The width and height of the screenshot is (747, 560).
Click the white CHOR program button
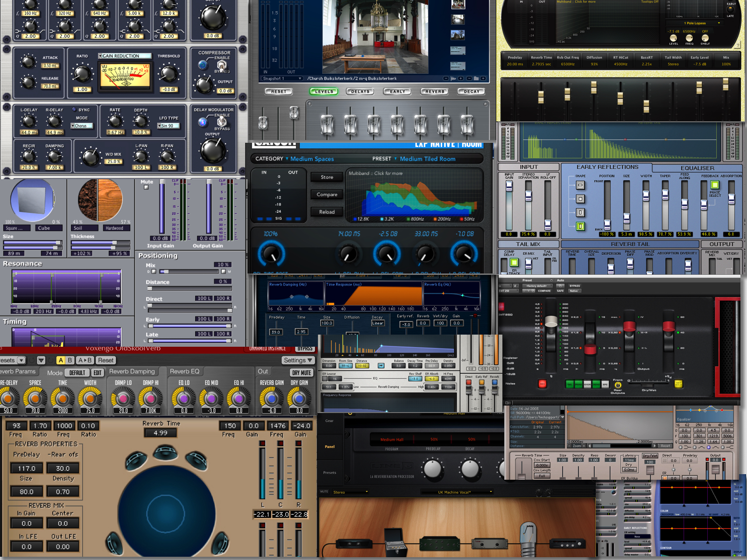coord(587,384)
